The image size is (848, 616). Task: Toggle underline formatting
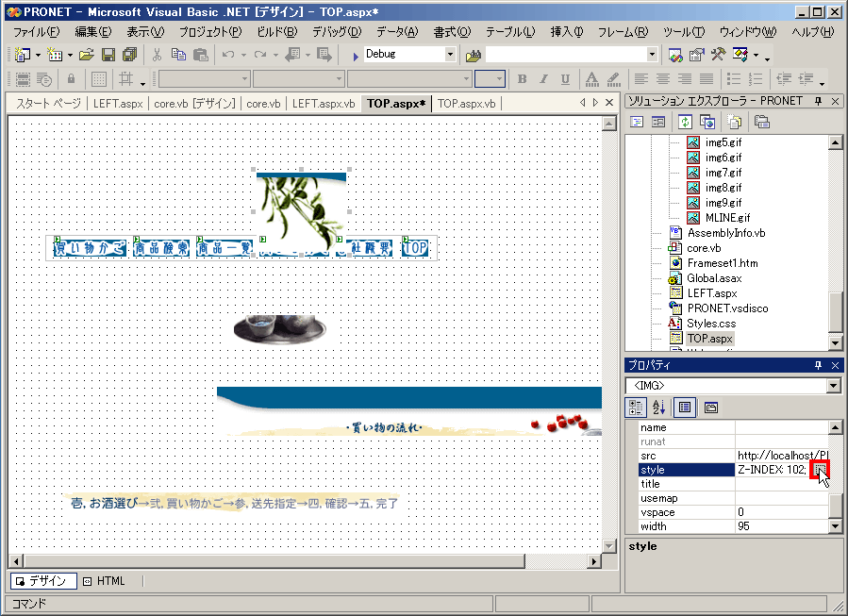pyautogui.click(x=565, y=79)
